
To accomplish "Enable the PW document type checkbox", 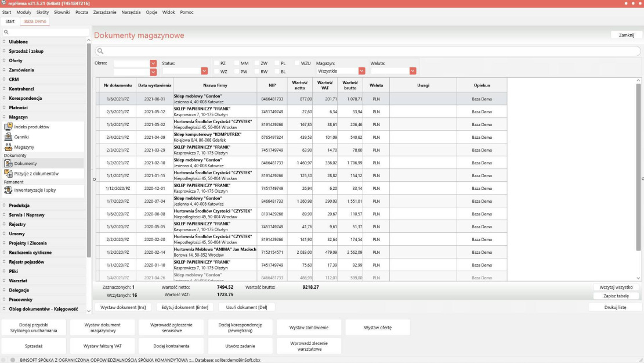I will pos(237,71).
